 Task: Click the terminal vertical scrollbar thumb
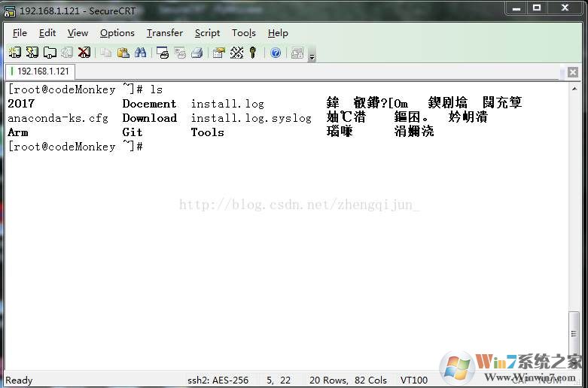tap(574, 332)
